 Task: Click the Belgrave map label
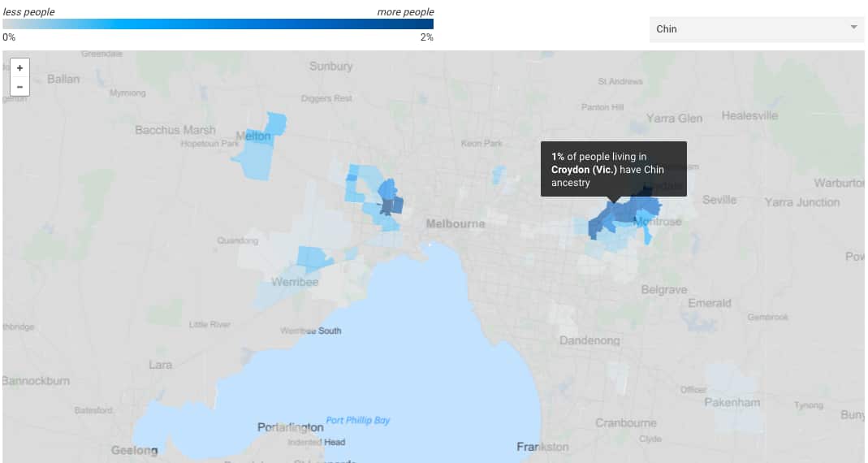click(663, 290)
